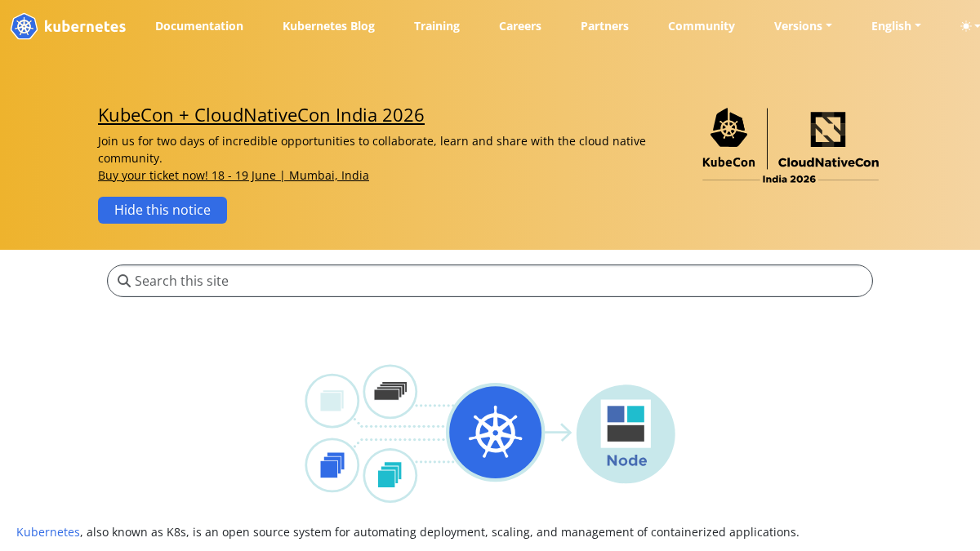Open KubeCon + CloudNativeCon India 2026 heading link
The height and width of the screenshot is (551, 980).
pos(261,115)
